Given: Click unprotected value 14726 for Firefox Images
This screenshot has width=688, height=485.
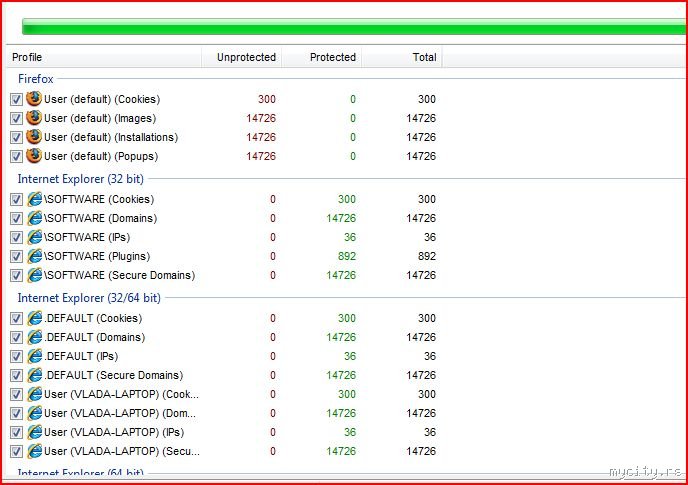Looking at the screenshot, I should click(x=261, y=119).
